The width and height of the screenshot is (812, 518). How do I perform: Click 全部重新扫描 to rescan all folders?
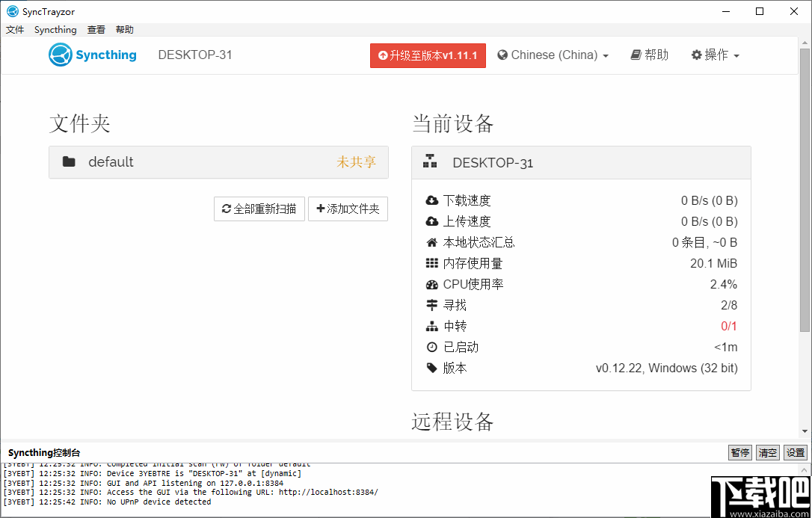(259, 209)
